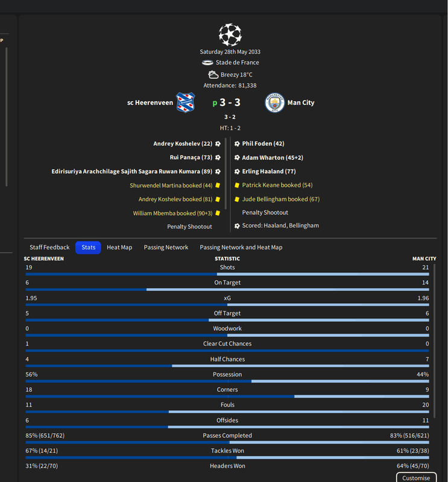Open the sc Heerenveen club crest
Image resolution: width=448 pixels, height=482 pixels.
[x=185, y=102]
